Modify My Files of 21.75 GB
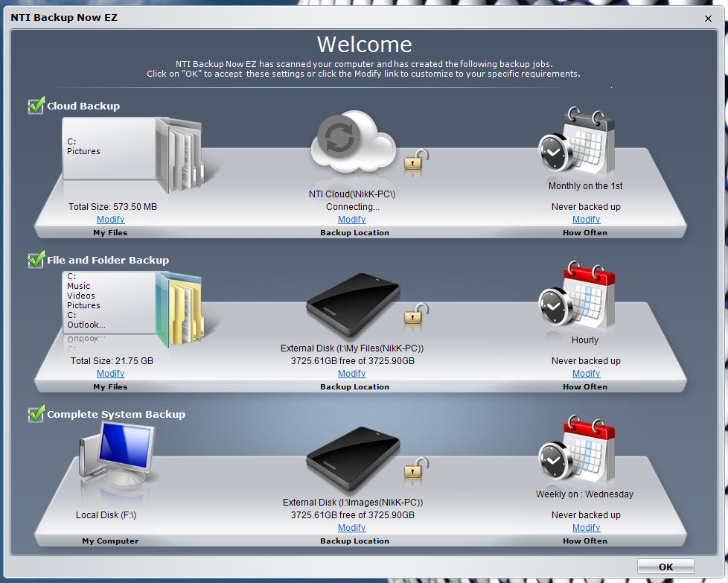Image resolution: width=728 pixels, height=583 pixels. pos(110,374)
